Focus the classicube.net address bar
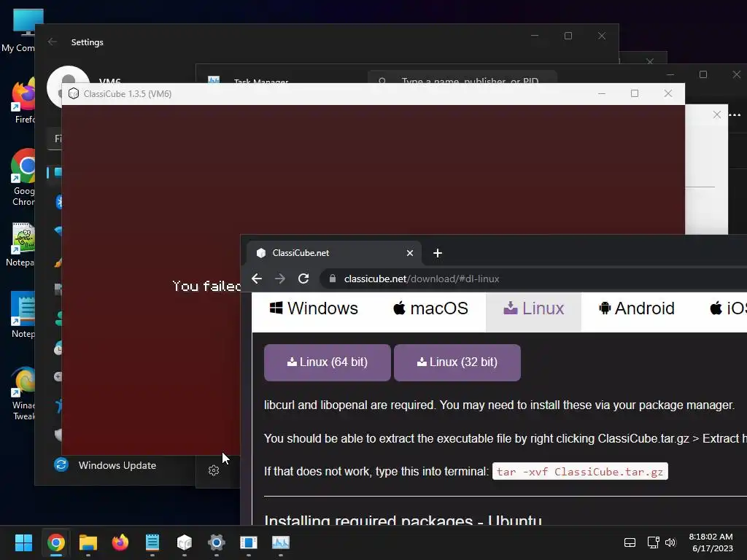Image resolution: width=747 pixels, height=560 pixels. [x=533, y=279]
